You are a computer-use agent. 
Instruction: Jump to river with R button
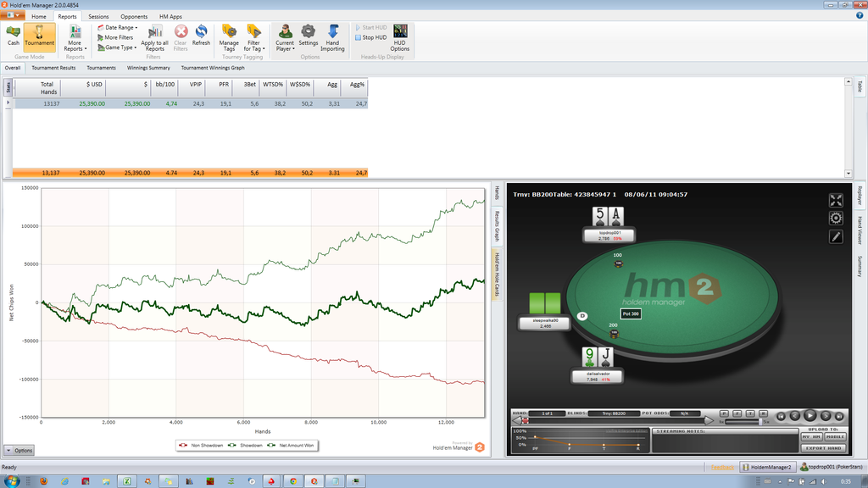coord(764,413)
